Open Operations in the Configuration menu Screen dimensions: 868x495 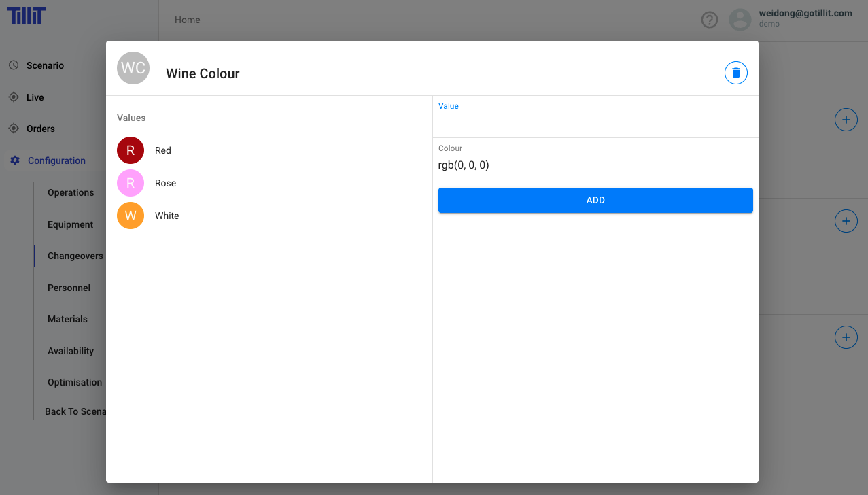71,192
